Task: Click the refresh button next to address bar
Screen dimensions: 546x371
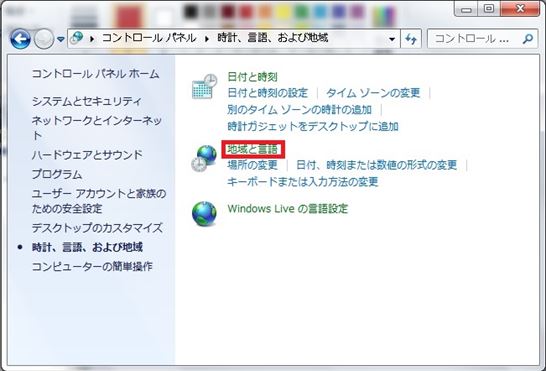Action: coord(411,39)
